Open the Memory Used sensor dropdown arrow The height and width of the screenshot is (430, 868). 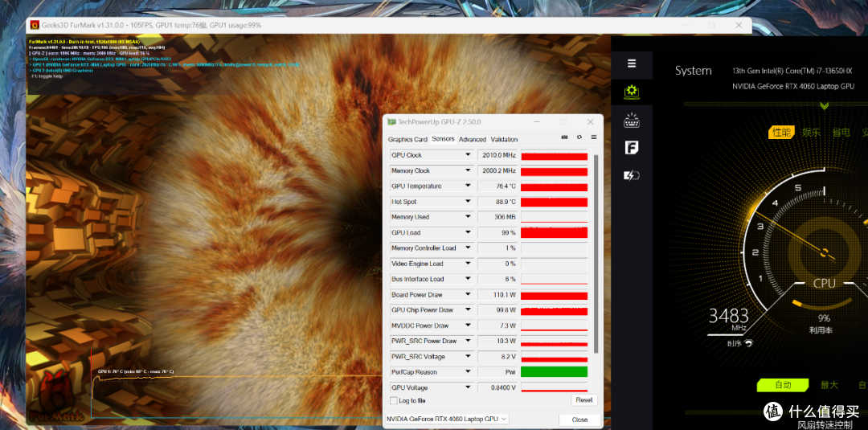coord(468,217)
